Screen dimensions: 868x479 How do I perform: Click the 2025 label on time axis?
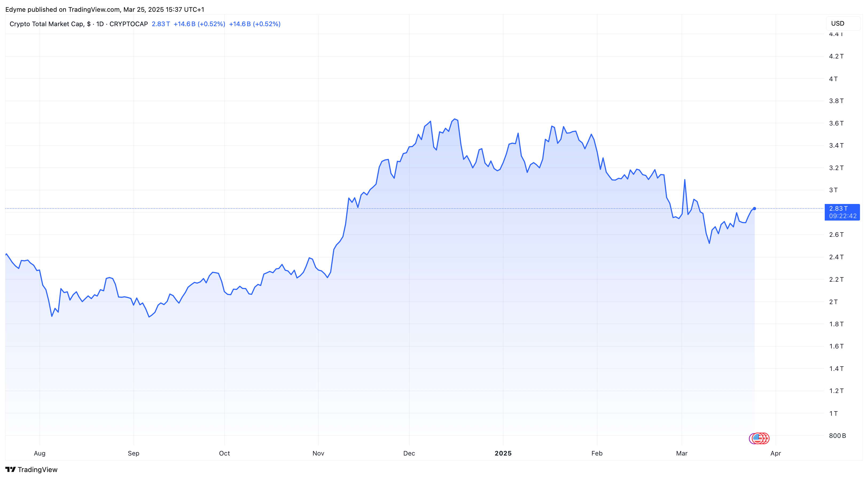[503, 453]
